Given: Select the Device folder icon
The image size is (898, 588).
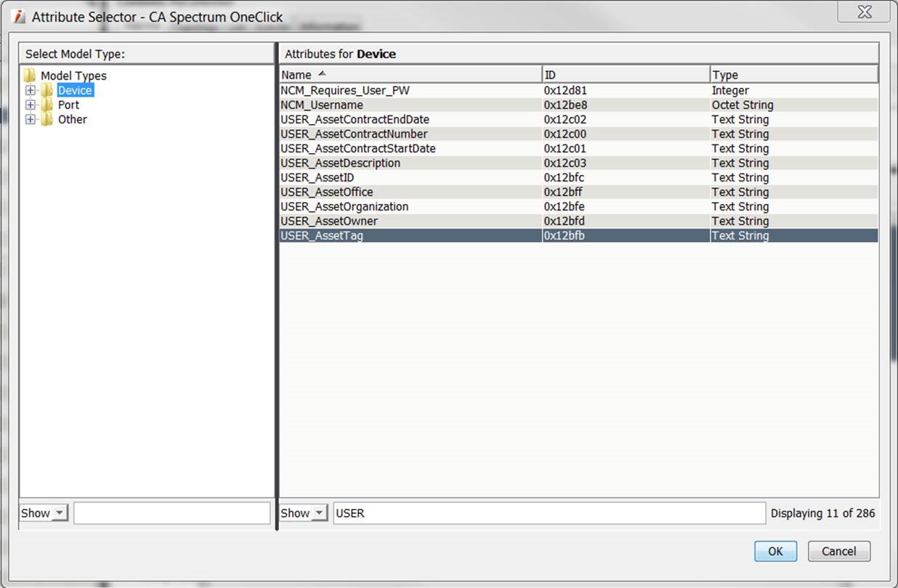Looking at the screenshot, I should tap(47, 90).
